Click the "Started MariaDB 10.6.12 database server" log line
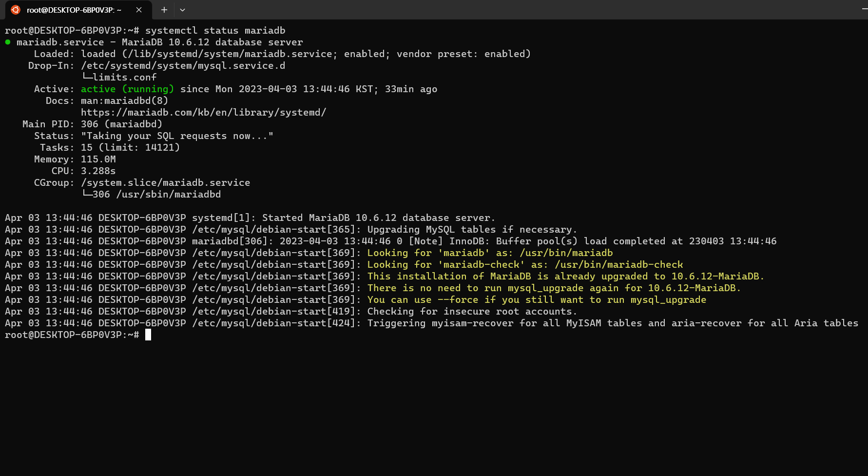 [x=378, y=218]
